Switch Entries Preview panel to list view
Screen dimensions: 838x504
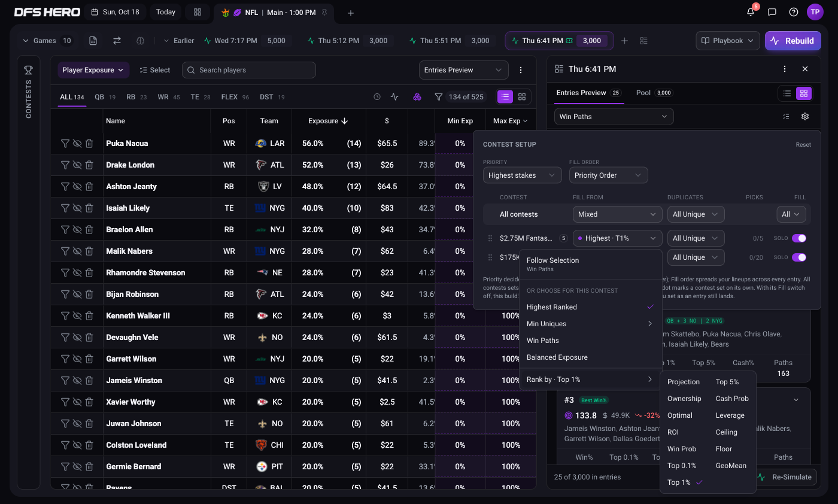(x=787, y=93)
